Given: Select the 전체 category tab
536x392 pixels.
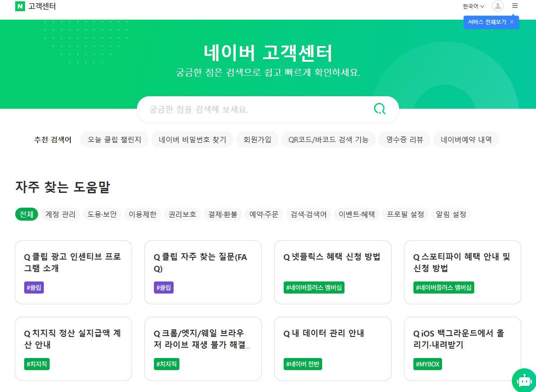Looking at the screenshot, I should [x=27, y=214].
